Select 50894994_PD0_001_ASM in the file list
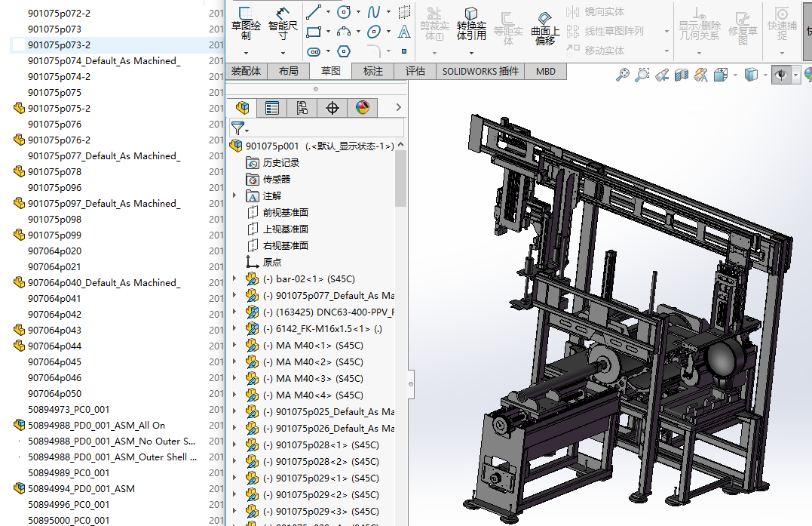 (81, 488)
